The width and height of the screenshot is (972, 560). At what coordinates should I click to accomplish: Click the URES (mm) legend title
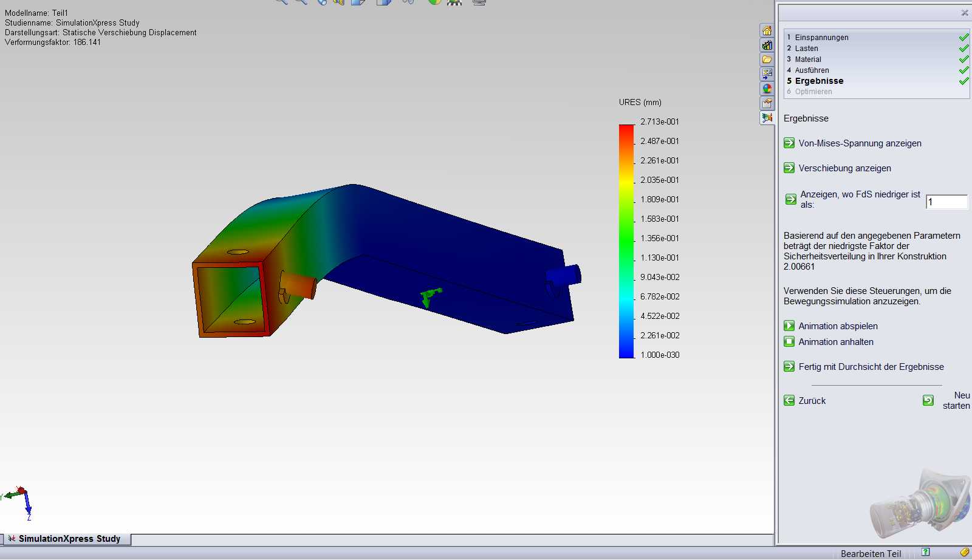[640, 102]
